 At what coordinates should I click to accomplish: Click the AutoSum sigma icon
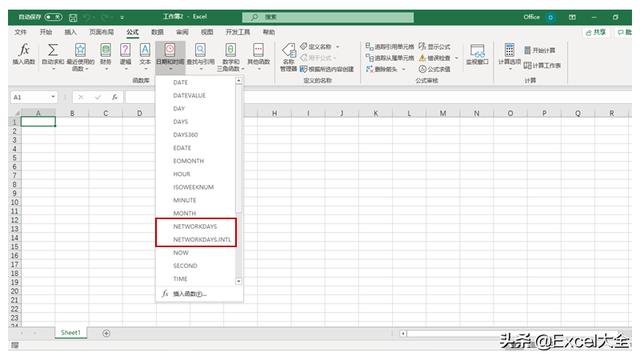[53, 50]
